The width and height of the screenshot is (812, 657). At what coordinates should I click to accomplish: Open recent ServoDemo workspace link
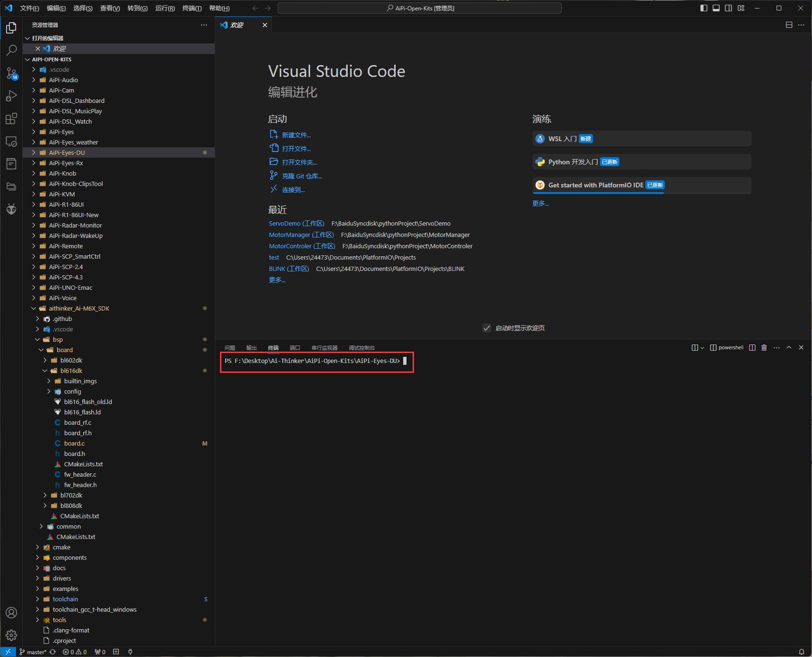tap(296, 223)
